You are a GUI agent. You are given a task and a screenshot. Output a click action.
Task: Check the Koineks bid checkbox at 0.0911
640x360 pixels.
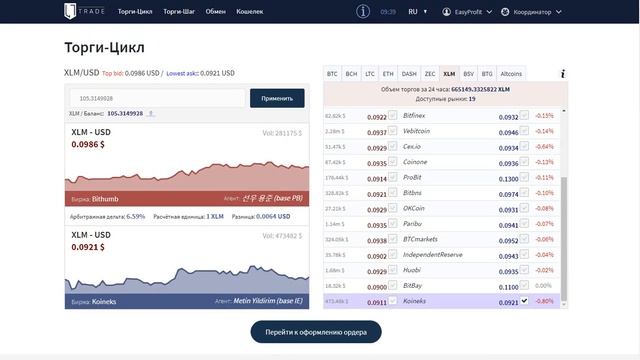[x=392, y=301]
